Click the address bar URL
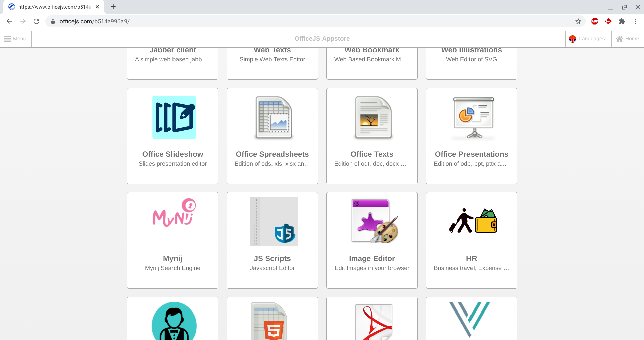Screen dimensions: 644x340 click(95, 21)
